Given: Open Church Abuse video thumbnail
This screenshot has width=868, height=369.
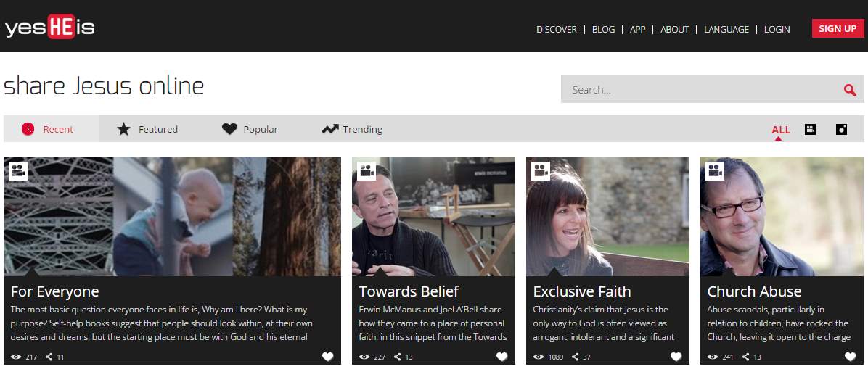Looking at the screenshot, I should pyautogui.click(x=782, y=216).
